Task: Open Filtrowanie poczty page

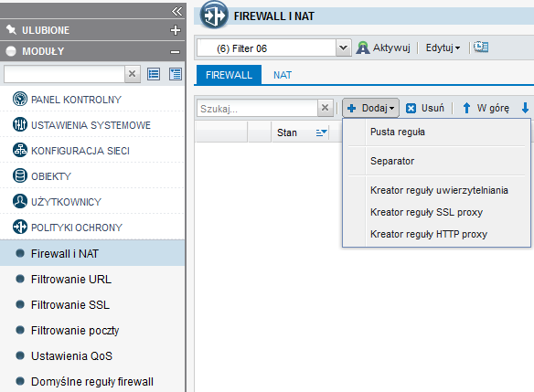Action: [x=75, y=331]
